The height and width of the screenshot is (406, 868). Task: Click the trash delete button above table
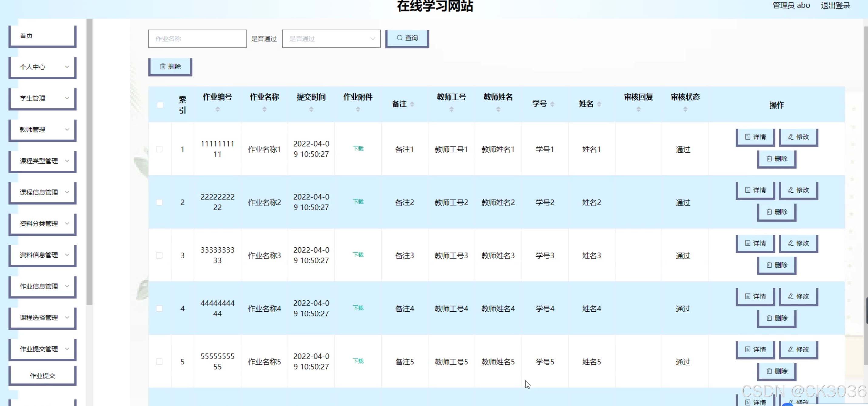pos(170,66)
